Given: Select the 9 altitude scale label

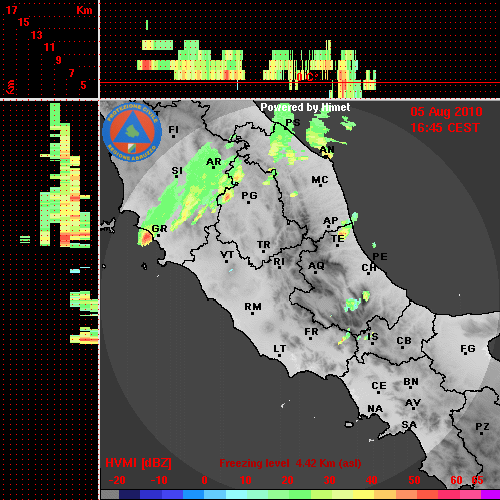Looking at the screenshot, I should [x=59, y=60].
